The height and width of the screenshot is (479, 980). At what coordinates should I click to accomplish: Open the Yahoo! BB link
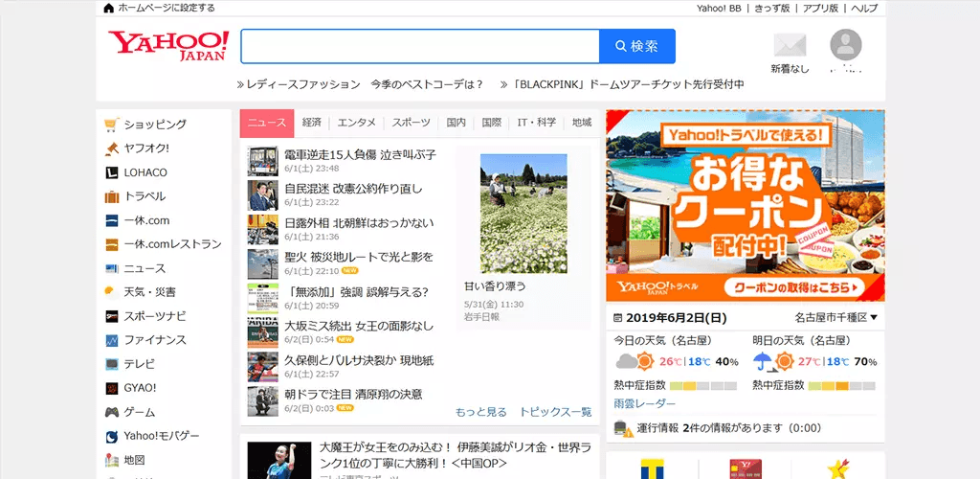[x=719, y=8]
